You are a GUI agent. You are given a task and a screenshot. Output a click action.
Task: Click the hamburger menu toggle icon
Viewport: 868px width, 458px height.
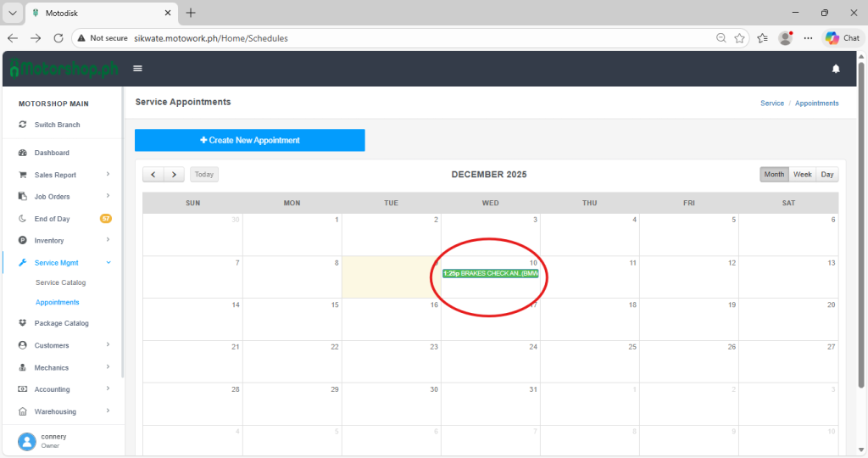(x=137, y=69)
